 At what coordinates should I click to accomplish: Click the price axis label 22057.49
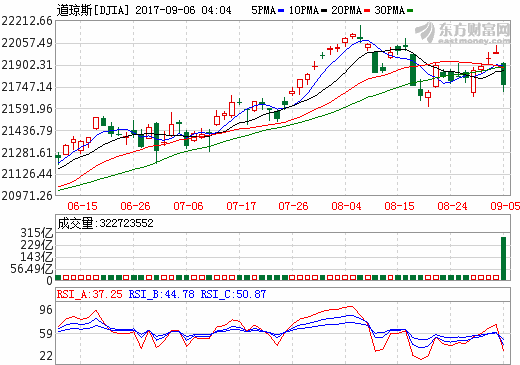click(x=27, y=43)
